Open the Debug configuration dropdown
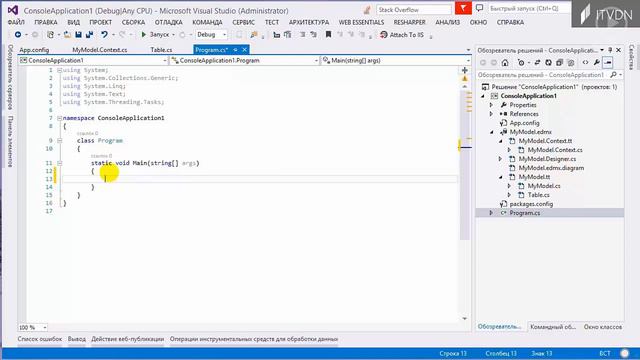This screenshot has width=640, height=360. (x=211, y=35)
